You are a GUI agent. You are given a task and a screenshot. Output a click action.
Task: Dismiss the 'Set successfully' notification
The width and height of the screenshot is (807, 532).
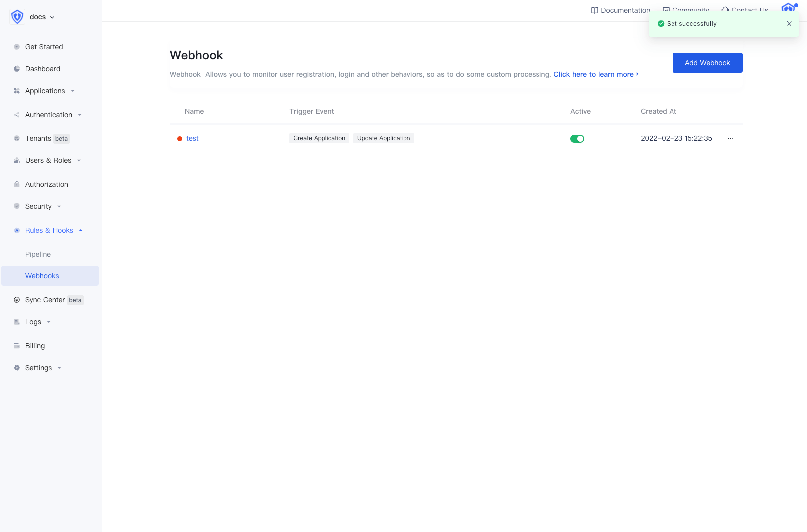[789, 23]
